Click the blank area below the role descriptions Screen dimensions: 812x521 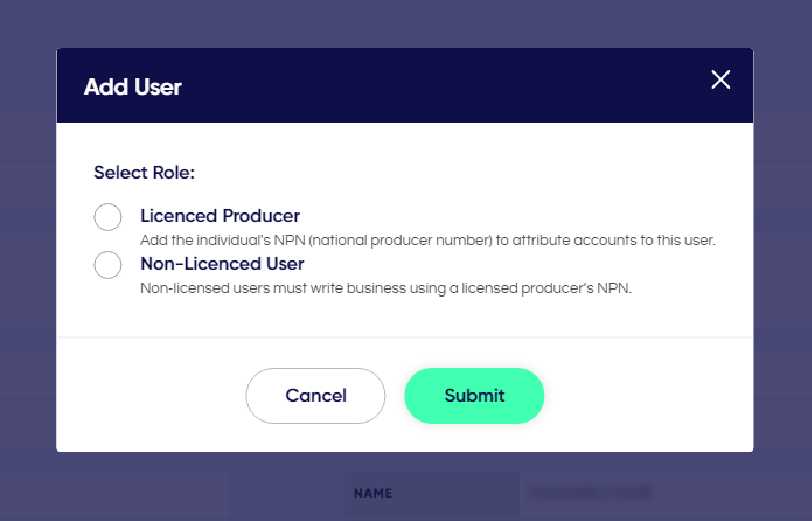point(405,316)
